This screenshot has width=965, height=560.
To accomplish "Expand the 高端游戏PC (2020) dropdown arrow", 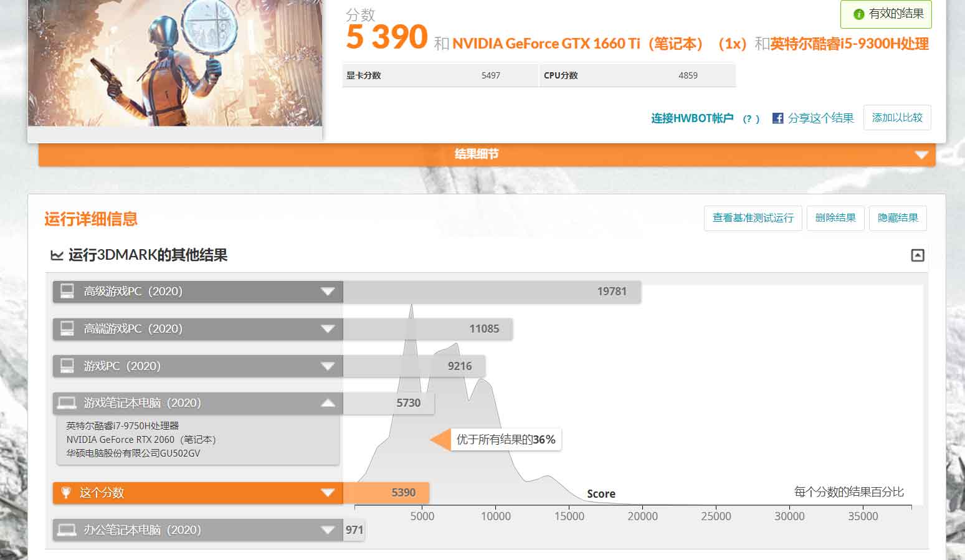I will pos(328,329).
